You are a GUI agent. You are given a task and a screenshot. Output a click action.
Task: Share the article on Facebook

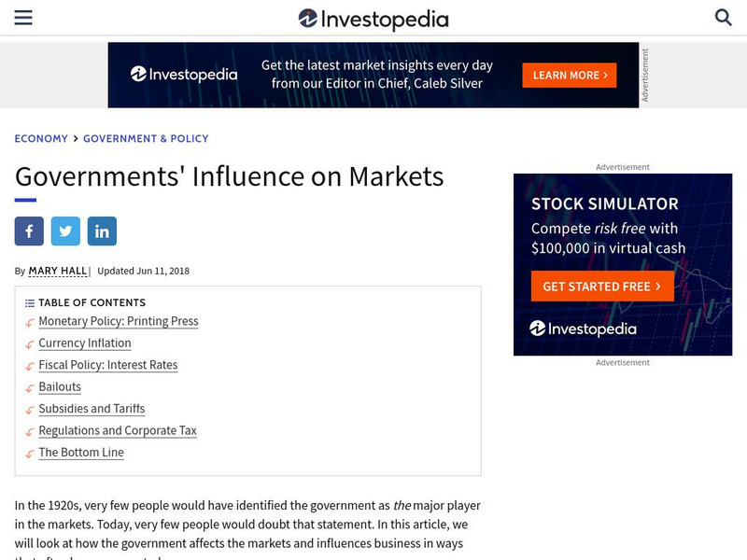(x=29, y=231)
